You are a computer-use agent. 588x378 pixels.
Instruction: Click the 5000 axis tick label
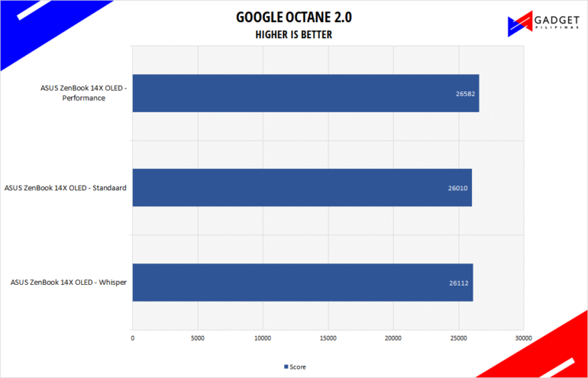pyautogui.click(x=198, y=337)
